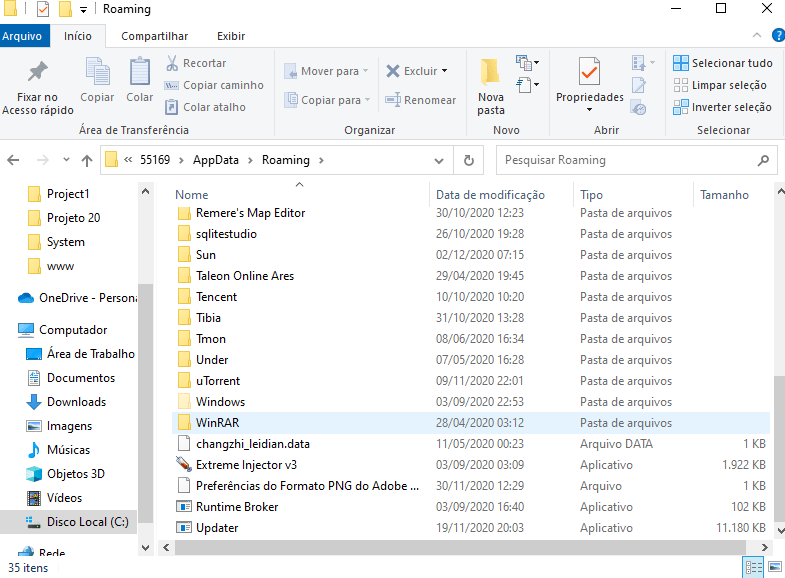Sort by Tamanho column header
785x578 pixels.
click(724, 195)
